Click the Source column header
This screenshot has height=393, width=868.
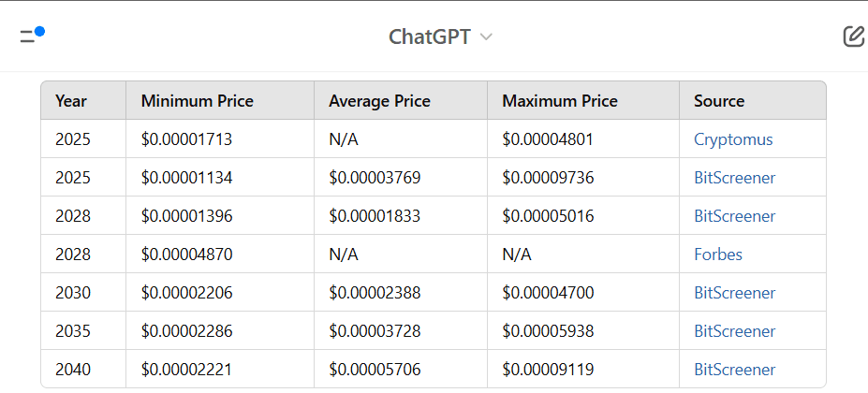tap(719, 101)
